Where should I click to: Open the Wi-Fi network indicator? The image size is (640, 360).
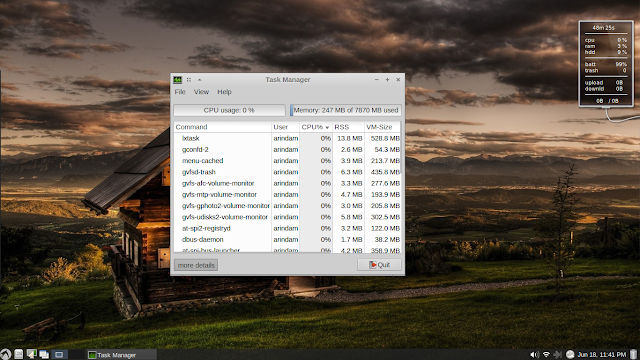click(x=546, y=354)
